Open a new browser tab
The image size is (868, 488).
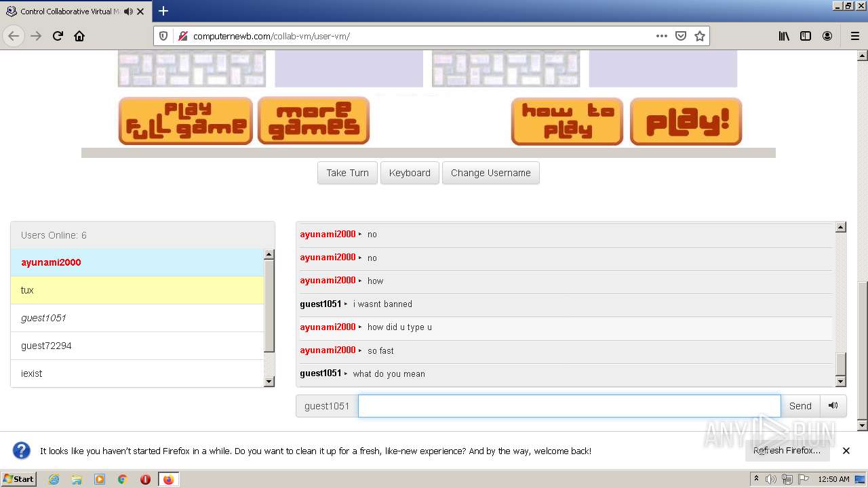tap(163, 11)
